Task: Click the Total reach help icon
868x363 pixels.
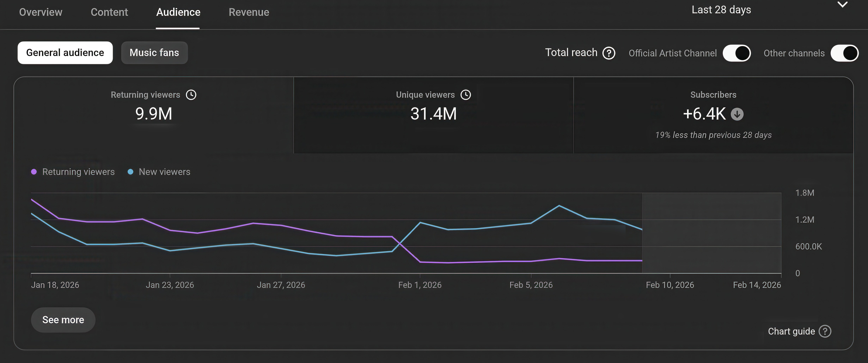Action: pyautogui.click(x=609, y=53)
